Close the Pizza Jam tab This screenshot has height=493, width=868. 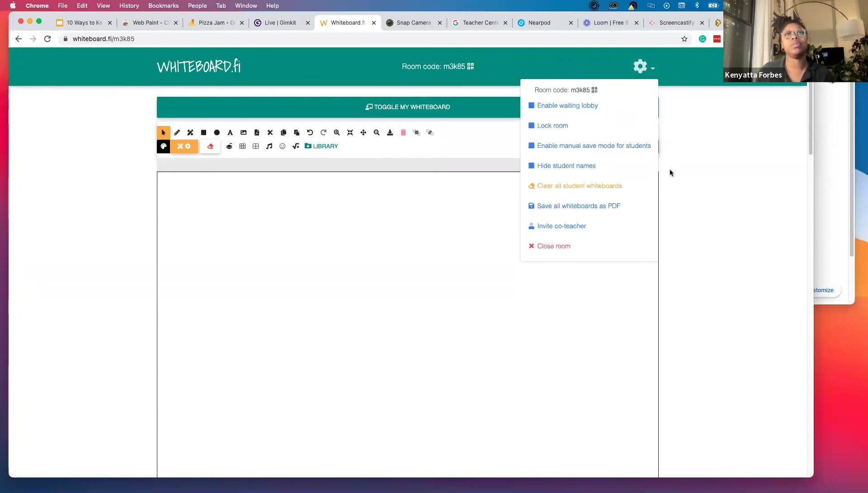pyautogui.click(x=242, y=23)
